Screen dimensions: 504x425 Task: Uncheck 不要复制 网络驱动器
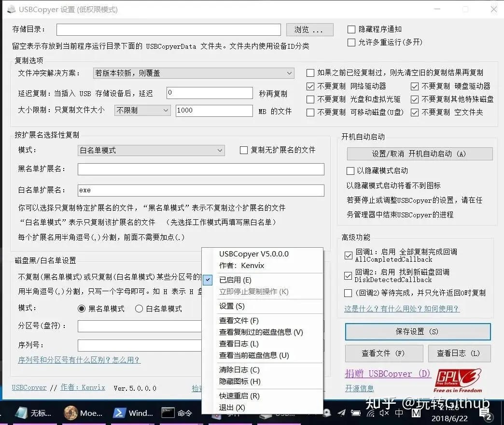coord(310,86)
